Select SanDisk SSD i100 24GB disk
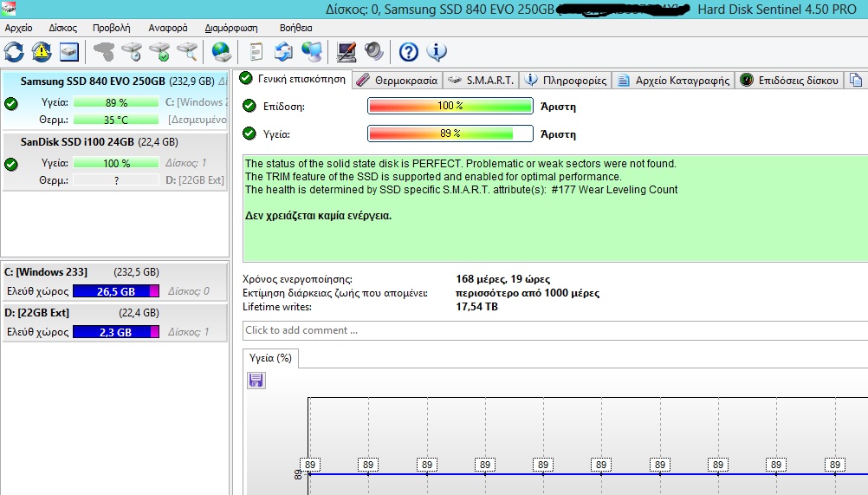 116,162
